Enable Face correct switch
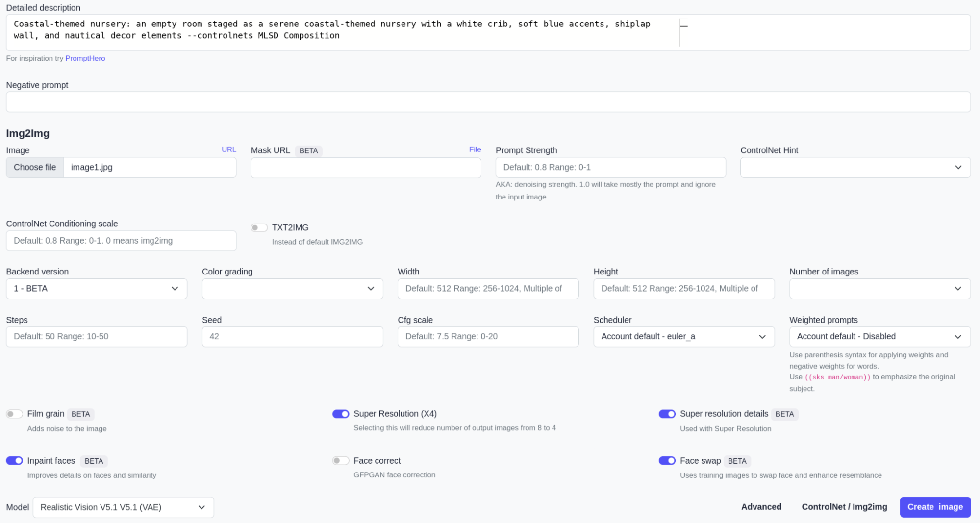 click(340, 461)
